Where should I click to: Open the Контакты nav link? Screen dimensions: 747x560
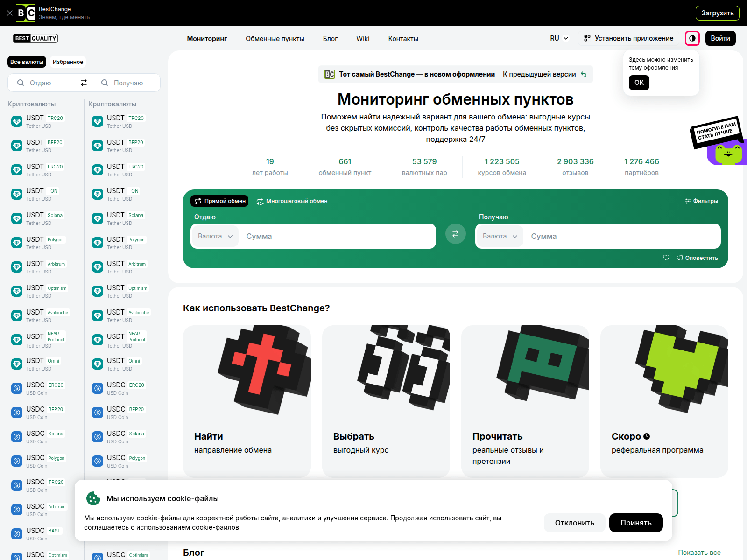click(403, 39)
